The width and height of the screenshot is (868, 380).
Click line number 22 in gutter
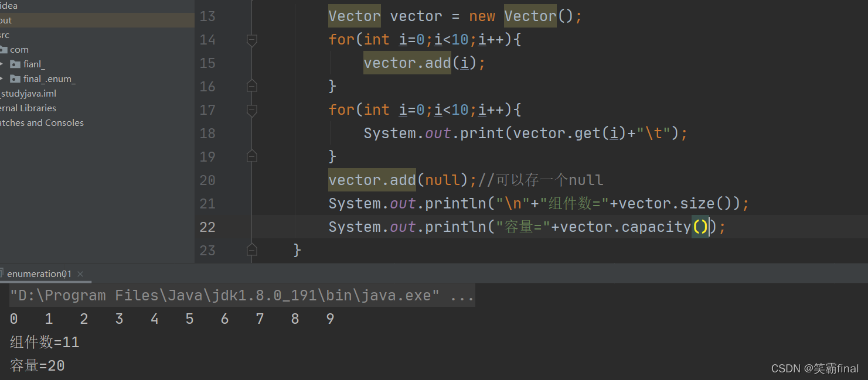pyautogui.click(x=207, y=227)
